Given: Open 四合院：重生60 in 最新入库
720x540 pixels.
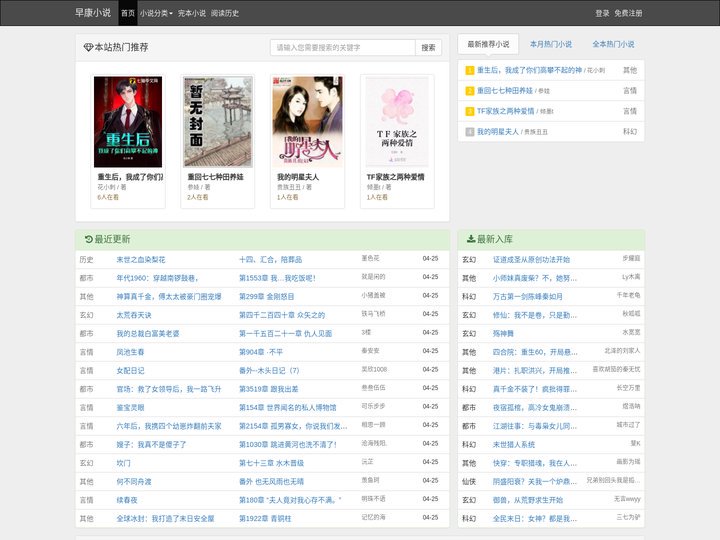Looking at the screenshot, I should (535, 352).
